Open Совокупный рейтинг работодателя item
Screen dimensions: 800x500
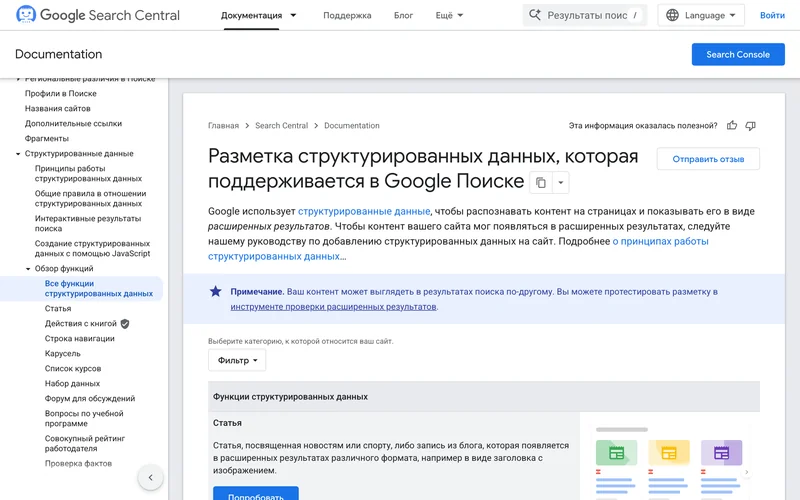(85, 443)
